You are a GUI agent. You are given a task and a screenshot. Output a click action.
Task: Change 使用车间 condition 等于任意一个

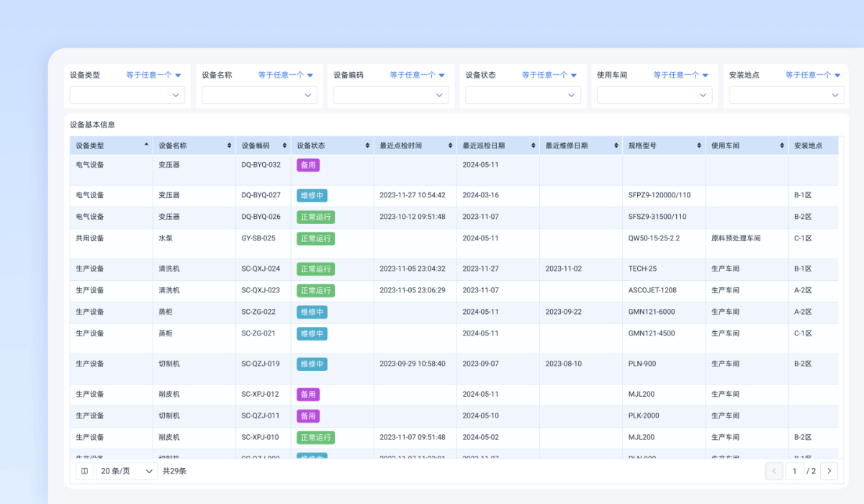pyautogui.click(x=681, y=75)
